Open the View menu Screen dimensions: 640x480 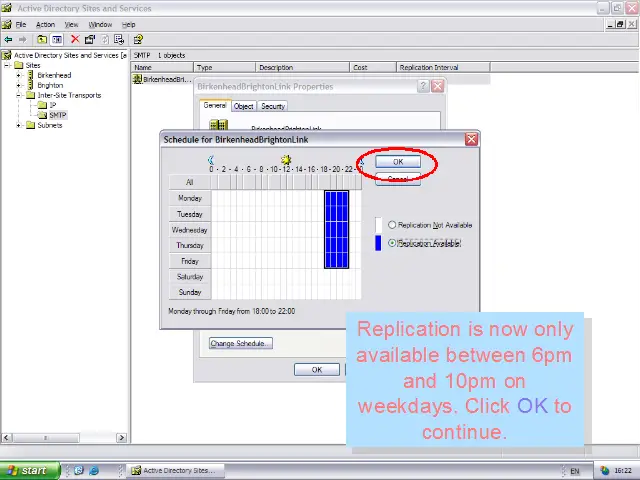pos(71,24)
